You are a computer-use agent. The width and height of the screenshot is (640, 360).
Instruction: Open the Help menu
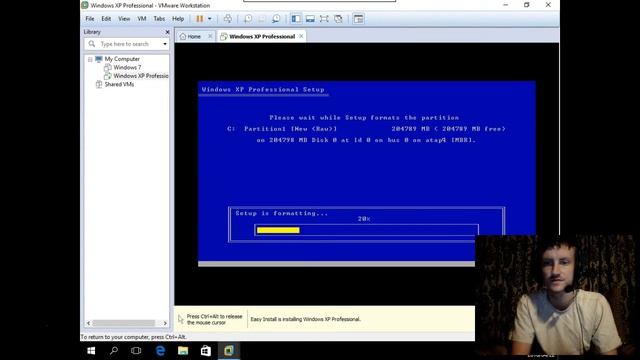pos(178,19)
